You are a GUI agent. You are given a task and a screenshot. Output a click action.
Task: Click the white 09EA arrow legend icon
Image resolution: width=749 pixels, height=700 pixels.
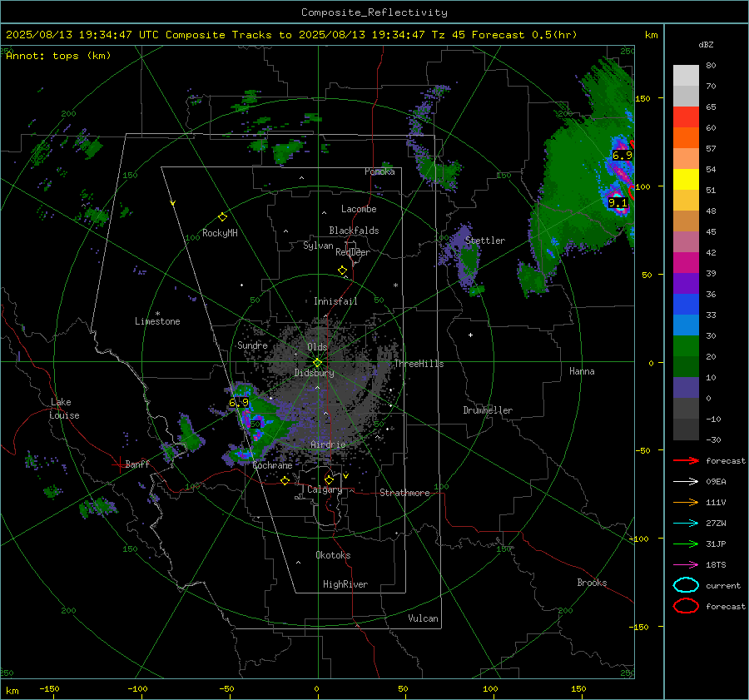[x=686, y=482]
